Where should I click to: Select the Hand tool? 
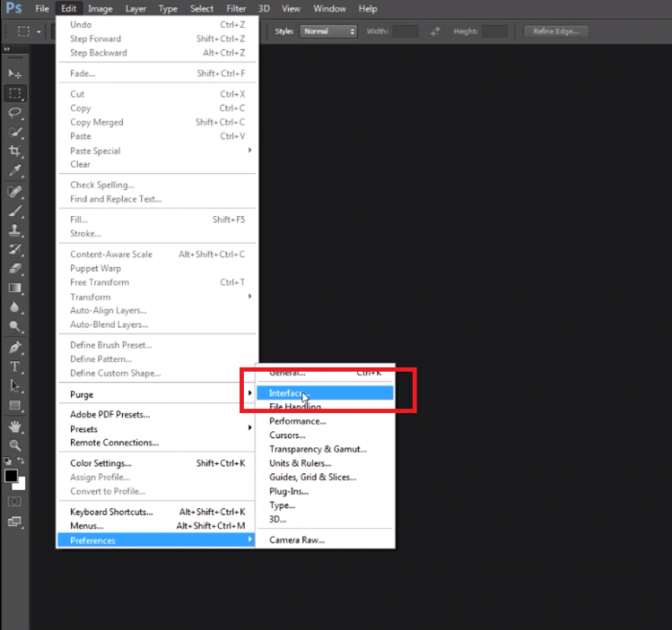[14, 426]
